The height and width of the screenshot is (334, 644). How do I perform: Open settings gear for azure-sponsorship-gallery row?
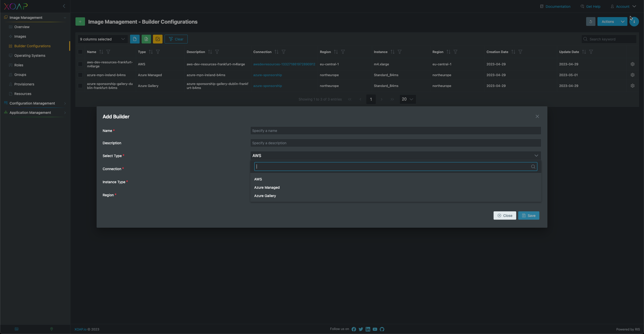(632, 86)
